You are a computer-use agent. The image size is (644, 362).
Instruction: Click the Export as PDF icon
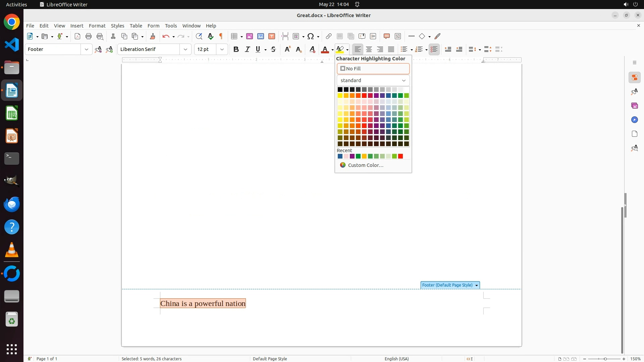click(77, 37)
